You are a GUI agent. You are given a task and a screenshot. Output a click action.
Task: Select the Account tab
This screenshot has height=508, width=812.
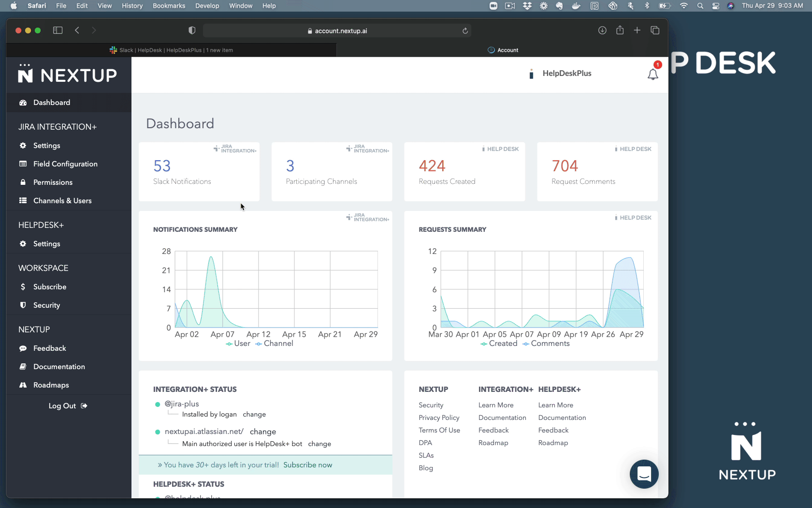click(503, 50)
